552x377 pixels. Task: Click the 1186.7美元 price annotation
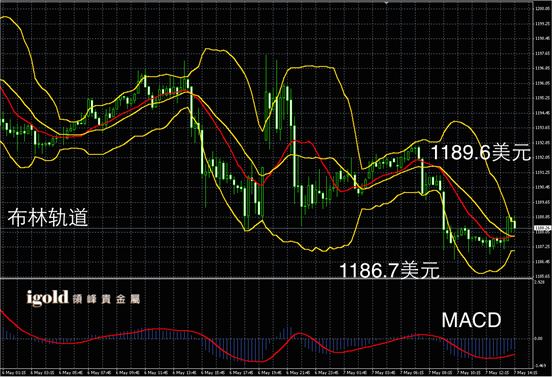pyautogui.click(x=389, y=270)
